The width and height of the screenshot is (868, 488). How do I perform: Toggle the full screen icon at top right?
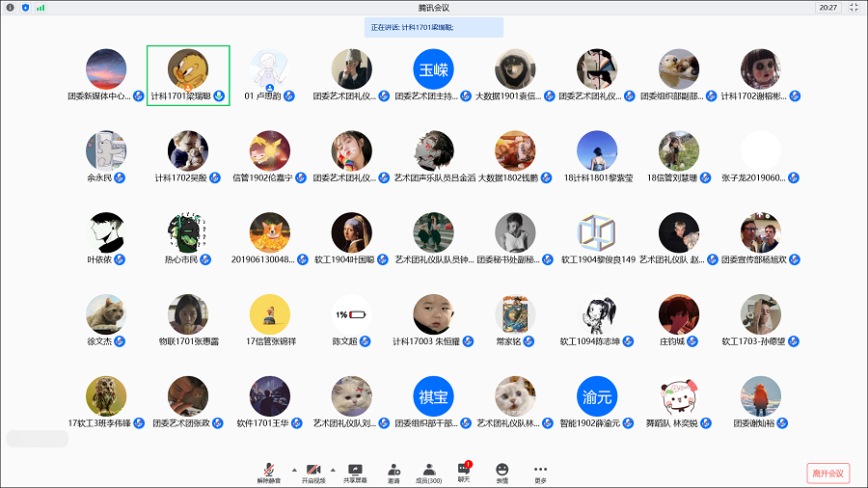854,7
